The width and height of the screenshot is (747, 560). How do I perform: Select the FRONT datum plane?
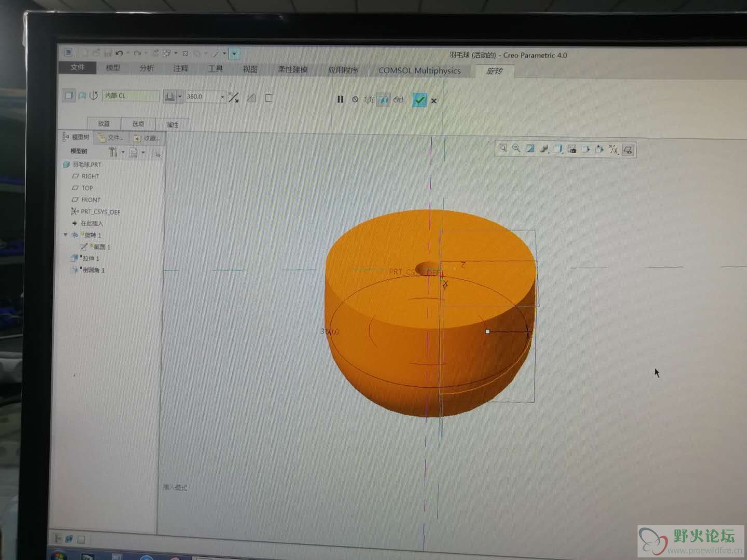tap(86, 200)
